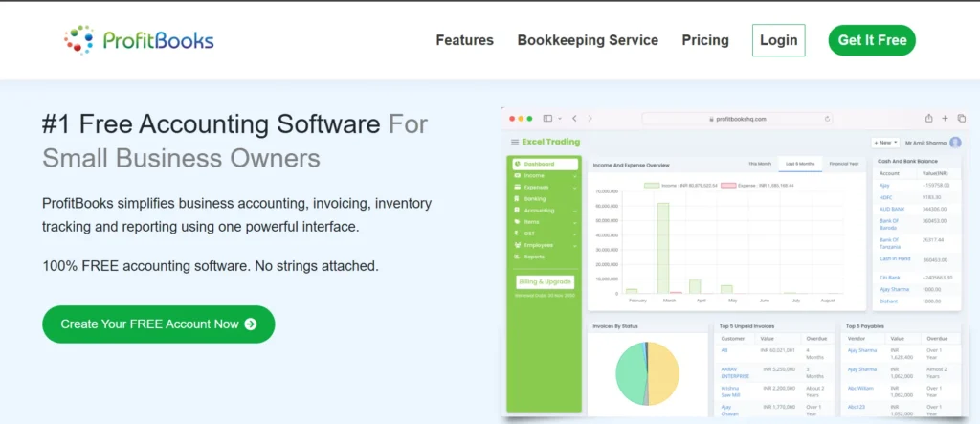Expand the Income menu chevron
This screenshot has height=424, width=980.
(x=575, y=176)
